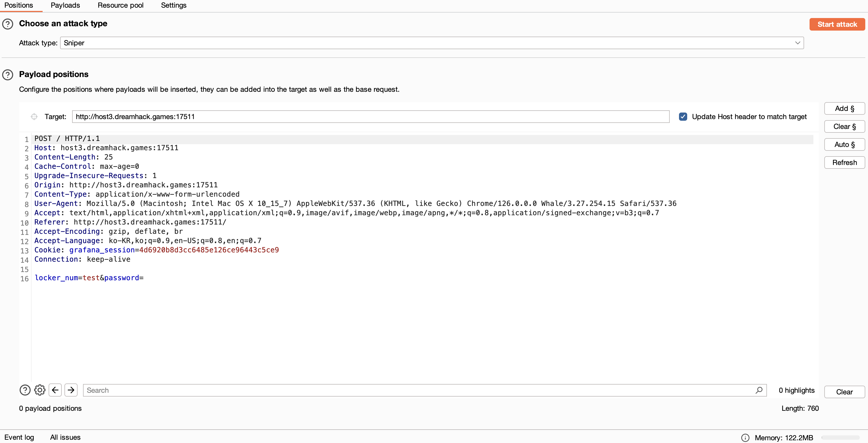Click the Refresh button
868x443 pixels.
point(845,163)
